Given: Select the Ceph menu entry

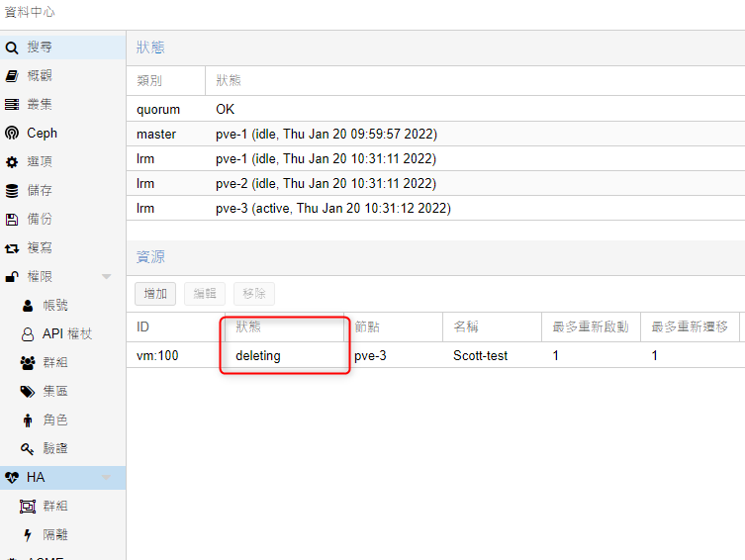Looking at the screenshot, I should pyautogui.click(x=62, y=133).
